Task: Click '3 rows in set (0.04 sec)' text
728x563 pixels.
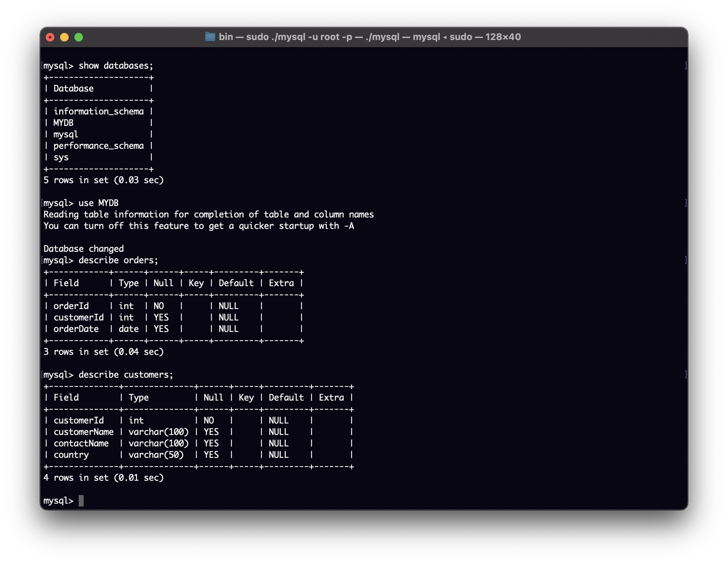Action: tap(104, 352)
